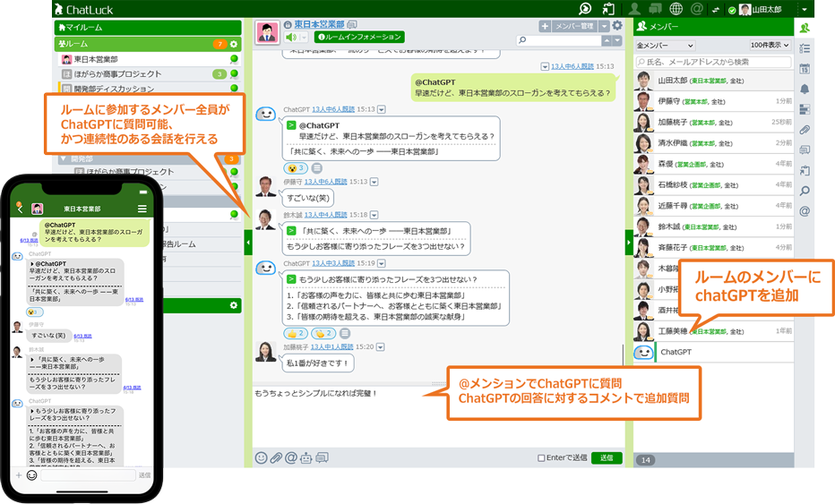Screen dimensions: 835x504
Task: Open the members tab icon in right sidebar
Action: coord(805,28)
